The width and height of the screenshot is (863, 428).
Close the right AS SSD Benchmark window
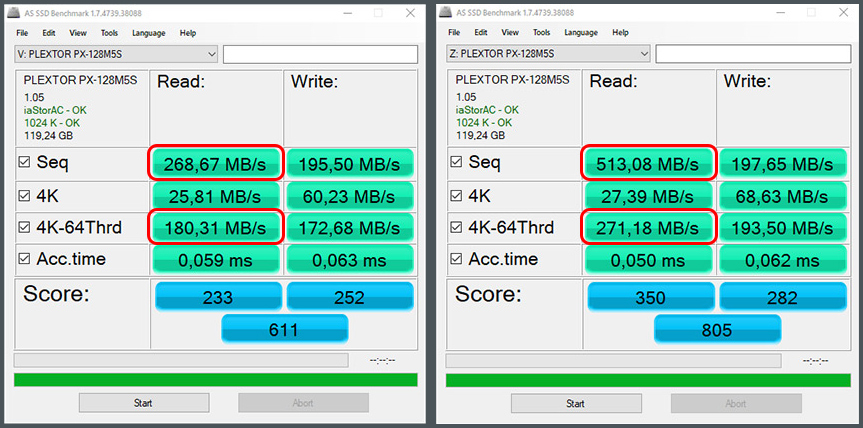(x=843, y=13)
